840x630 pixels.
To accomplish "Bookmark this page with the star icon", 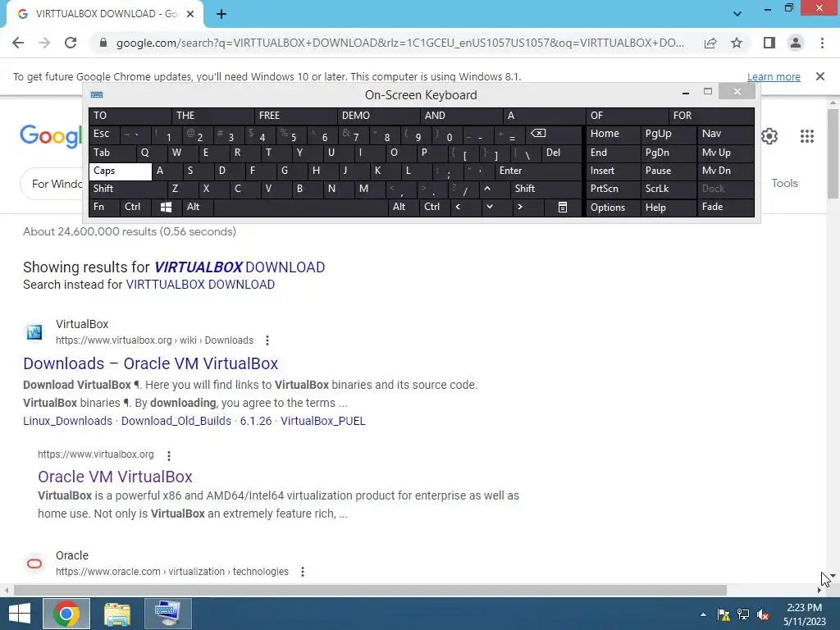I will point(737,43).
